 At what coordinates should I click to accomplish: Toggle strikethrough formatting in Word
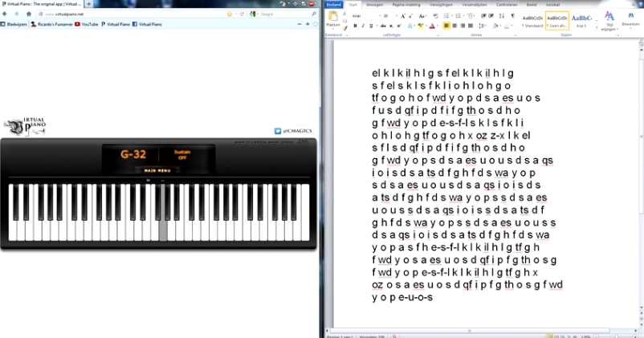point(383,26)
